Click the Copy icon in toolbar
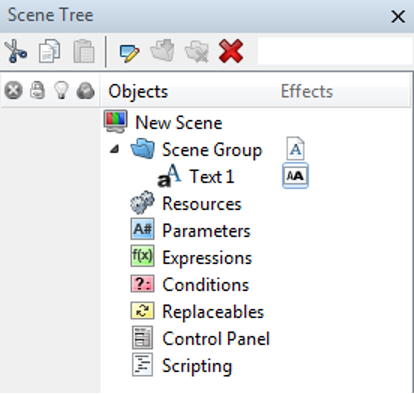This screenshot has height=394, width=414. click(x=50, y=51)
